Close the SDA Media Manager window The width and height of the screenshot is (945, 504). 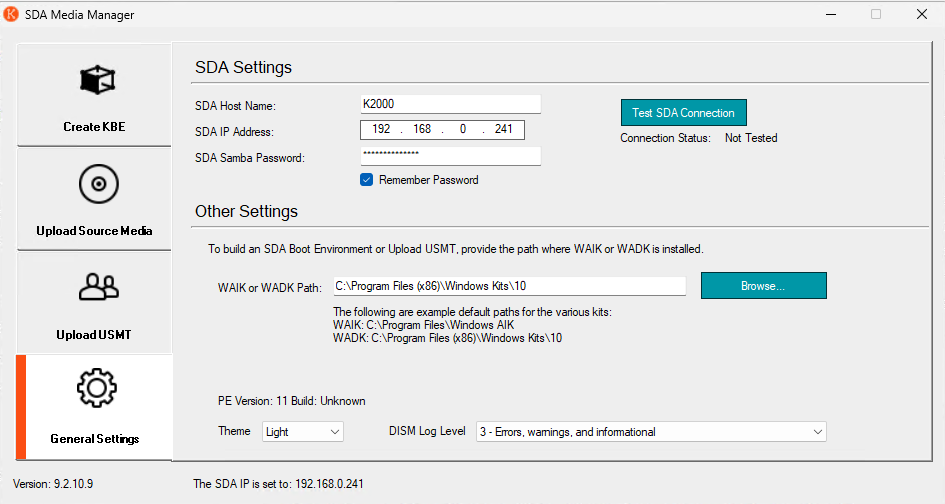click(x=921, y=15)
